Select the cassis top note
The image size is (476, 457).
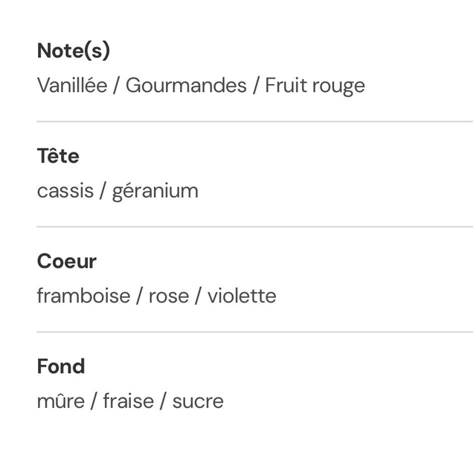tap(65, 191)
